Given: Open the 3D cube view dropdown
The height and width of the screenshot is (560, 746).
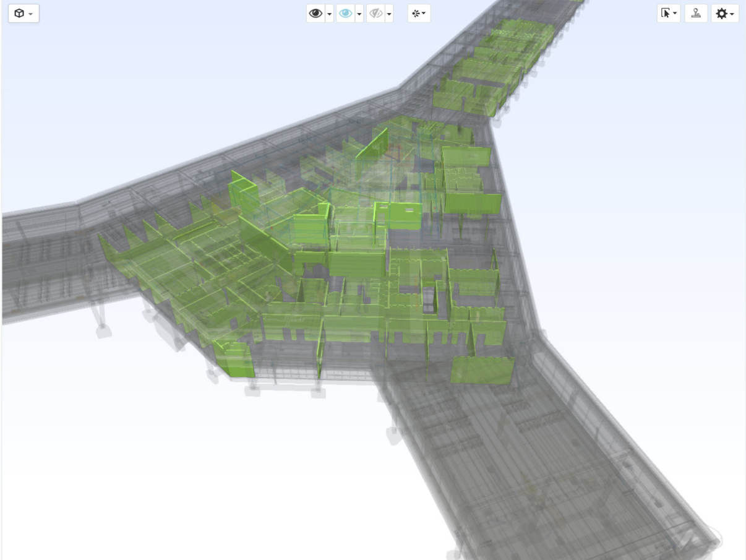Looking at the screenshot, I should [x=24, y=14].
